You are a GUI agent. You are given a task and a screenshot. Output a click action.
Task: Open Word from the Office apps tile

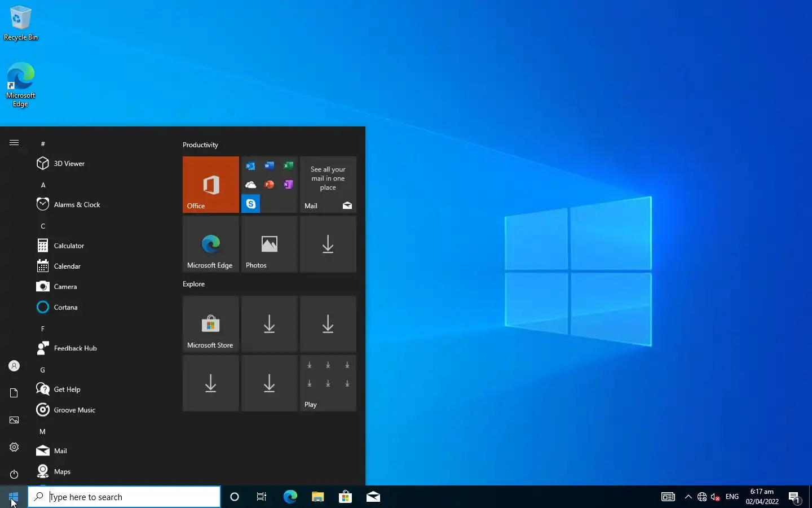coord(270,166)
